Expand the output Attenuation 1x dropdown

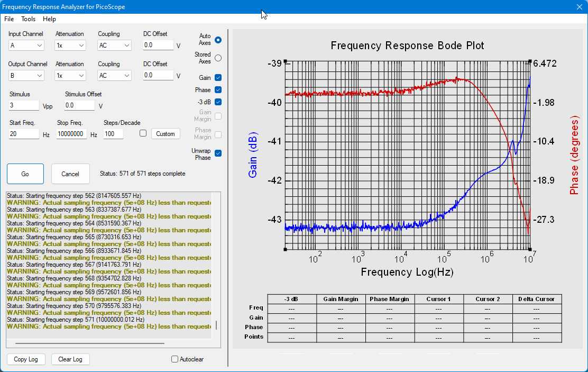point(70,76)
